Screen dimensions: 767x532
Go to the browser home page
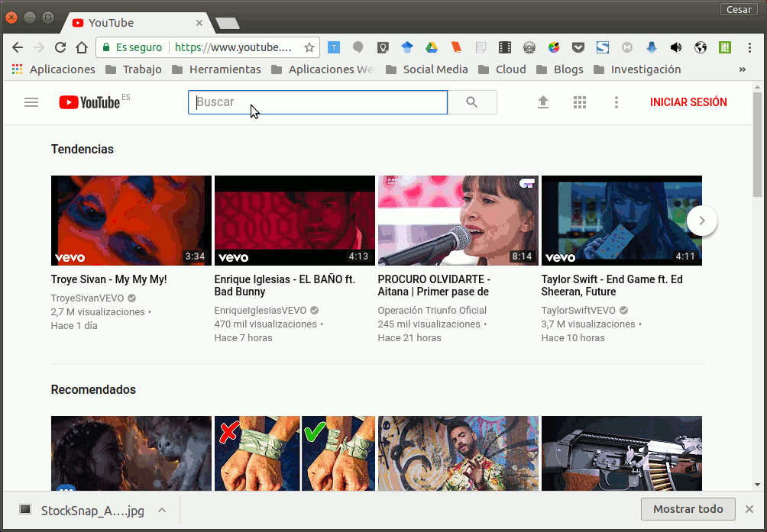pos(82,47)
